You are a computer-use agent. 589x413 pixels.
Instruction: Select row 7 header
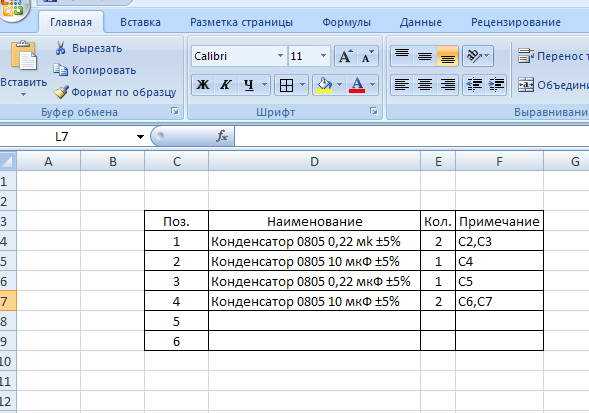8,301
